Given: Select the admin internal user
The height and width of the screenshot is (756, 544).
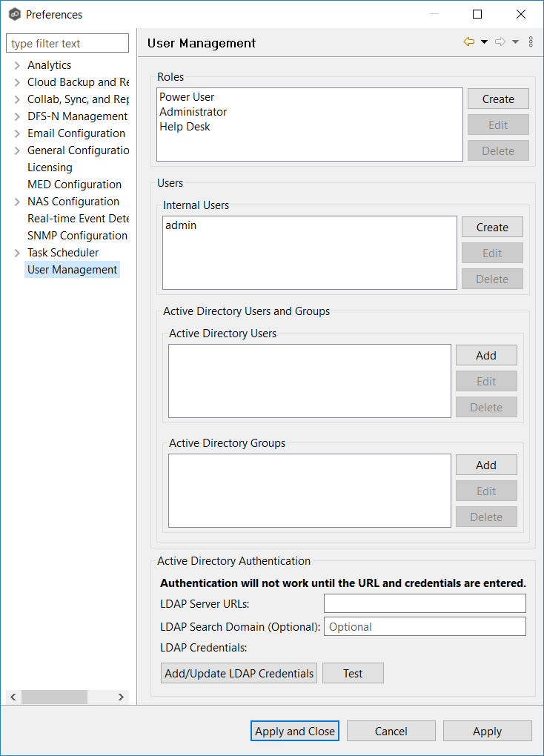Looking at the screenshot, I should [x=181, y=225].
